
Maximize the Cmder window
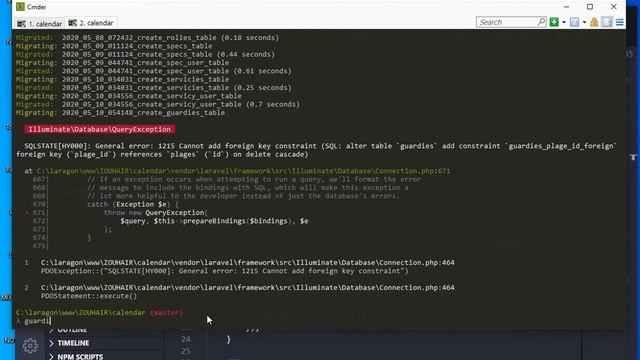coord(590,7)
